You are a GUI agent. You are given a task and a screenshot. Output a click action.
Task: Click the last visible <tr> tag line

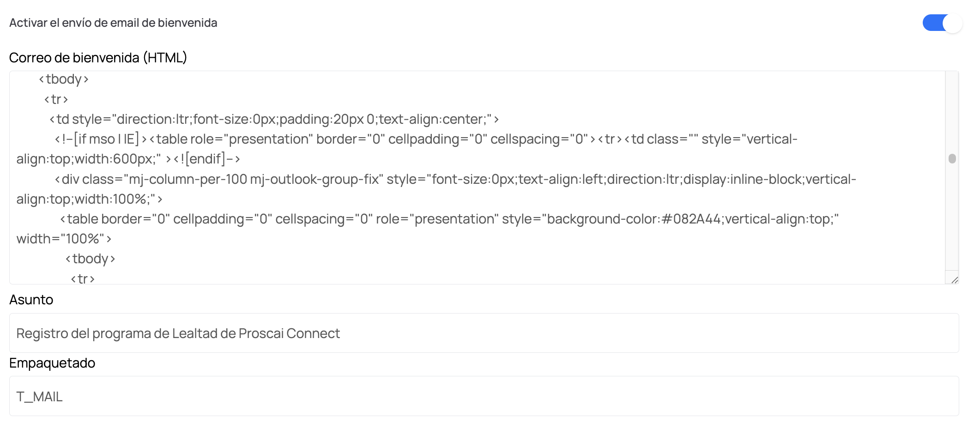[x=83, y=278]
